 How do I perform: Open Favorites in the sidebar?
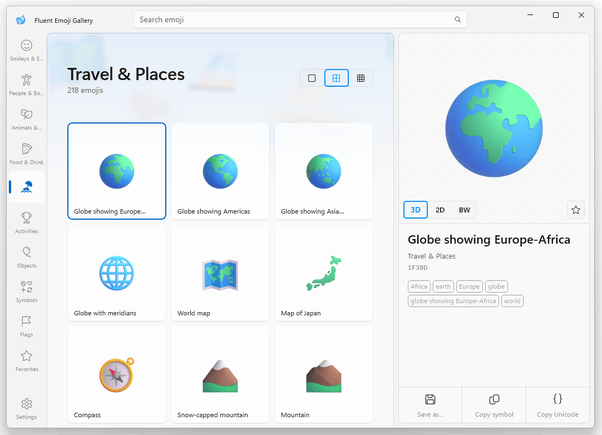pyautogui.click(x=26, y=361)
